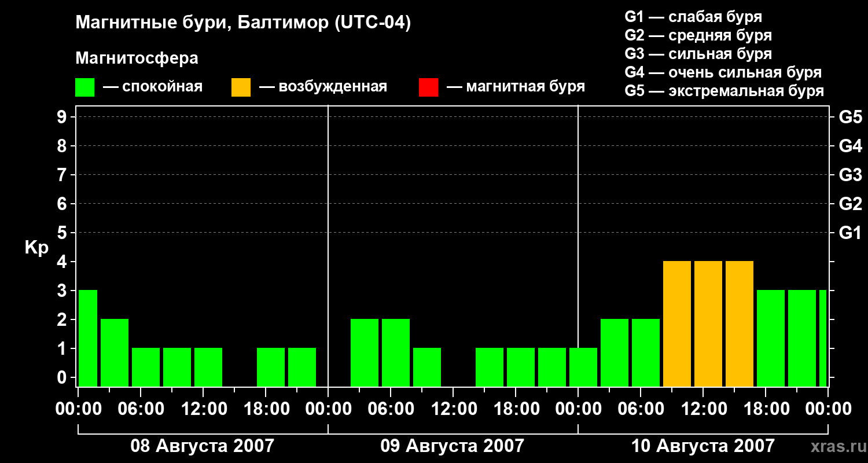Click 'G4 — очень сильная буря' legend line

tap(723, 72)
